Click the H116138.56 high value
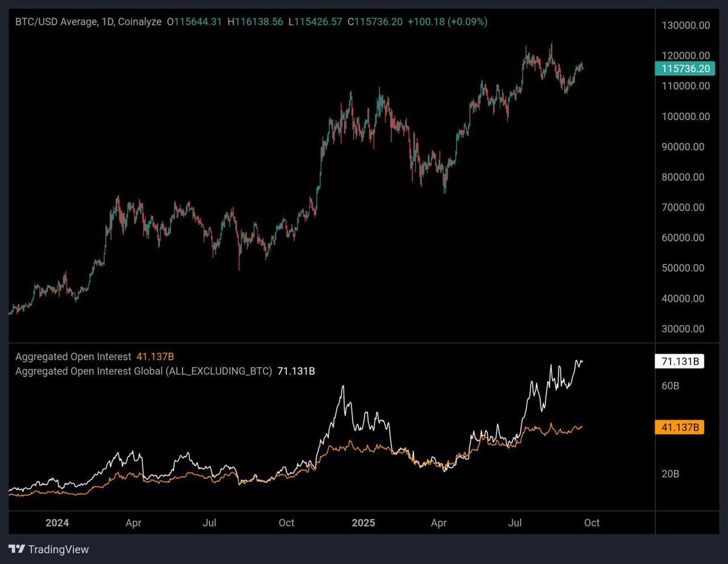The image size is (728, 564). coord(255,21)
